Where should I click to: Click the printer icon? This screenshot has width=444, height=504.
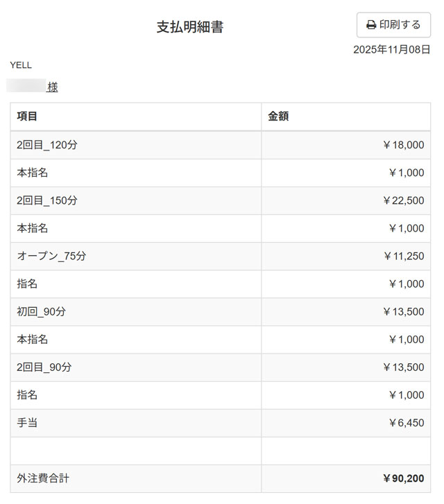371,25
